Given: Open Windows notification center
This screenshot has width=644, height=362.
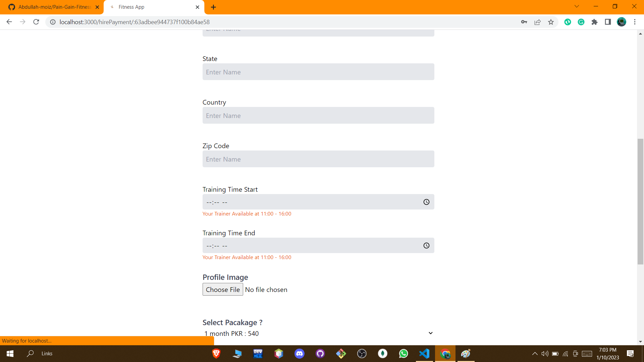Looking at the screenshot, I should point(630,354).
